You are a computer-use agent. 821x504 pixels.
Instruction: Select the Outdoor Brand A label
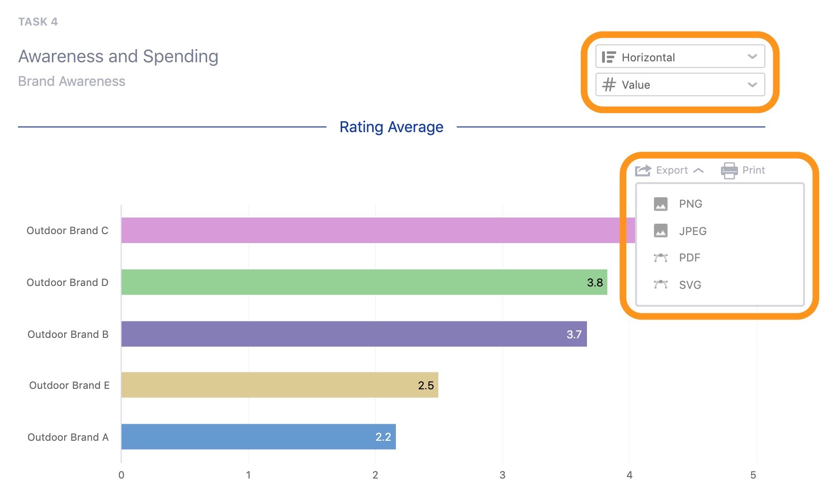point(68,437)
